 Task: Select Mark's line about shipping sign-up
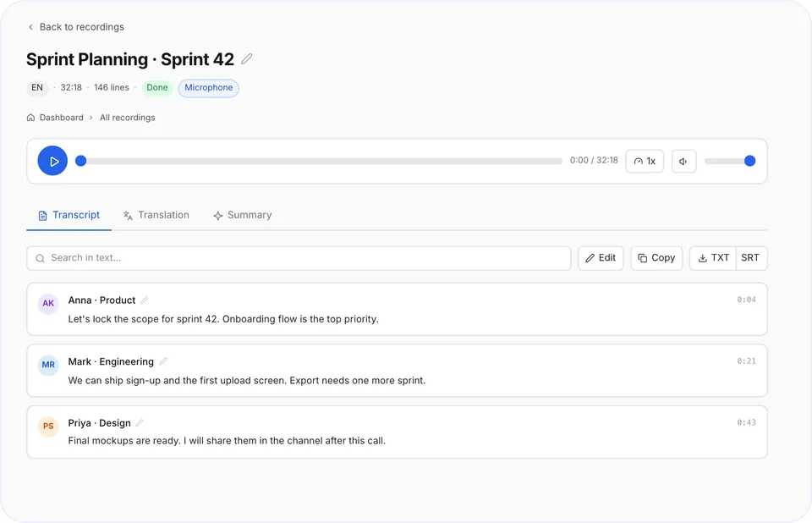[x=247, y=381]
